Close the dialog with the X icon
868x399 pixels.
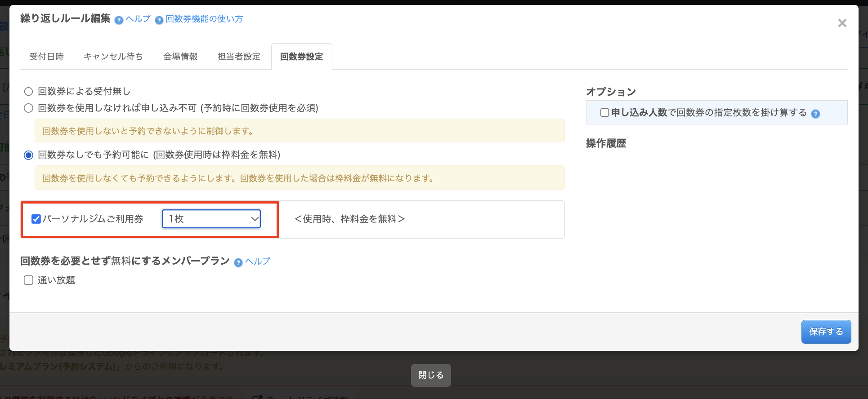point(842,23)
